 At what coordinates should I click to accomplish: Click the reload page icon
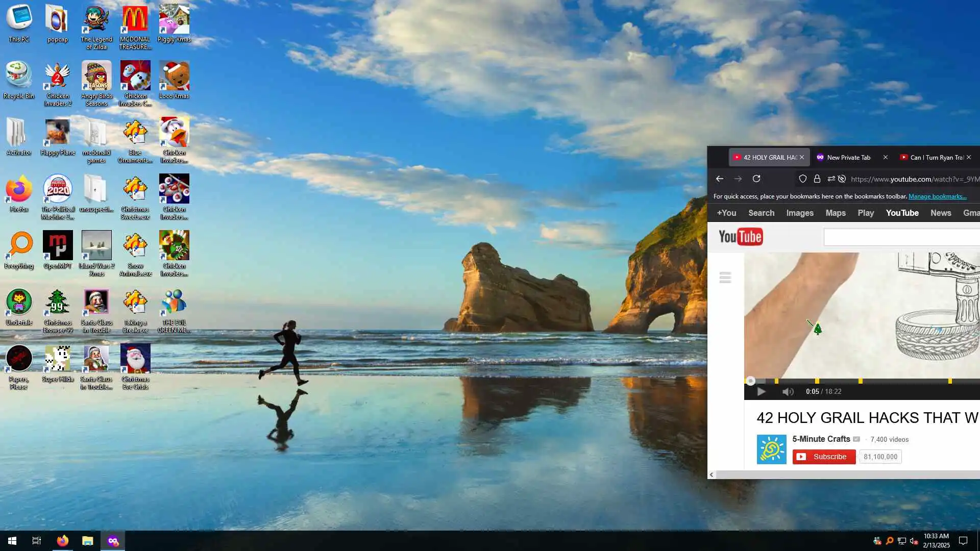click(x=756, y=179)
